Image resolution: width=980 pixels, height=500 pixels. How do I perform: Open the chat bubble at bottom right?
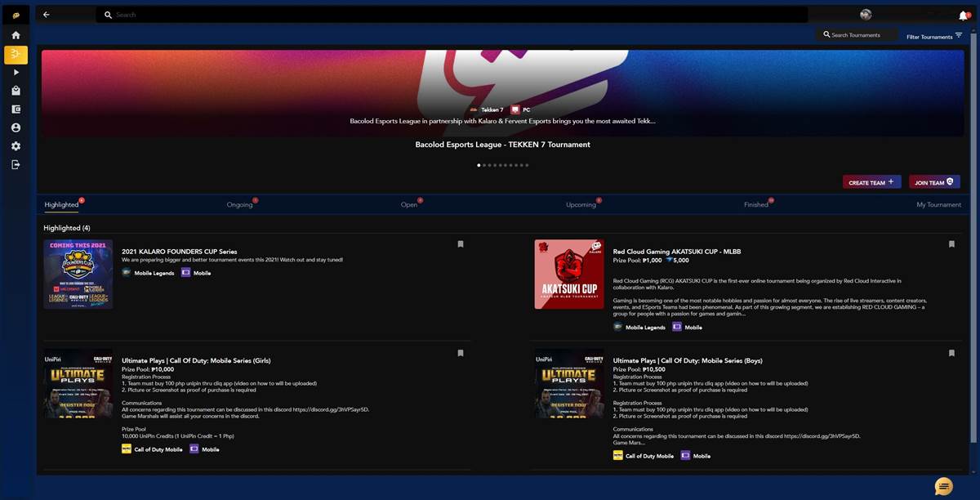pyautogui.click(x=943, y=486)
